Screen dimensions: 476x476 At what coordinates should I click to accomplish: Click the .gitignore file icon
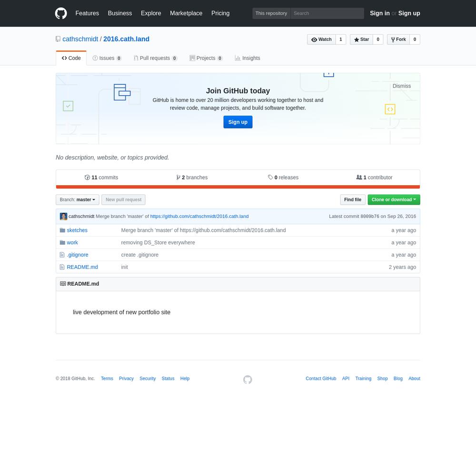pyautogui.click(x=62, y=255)
